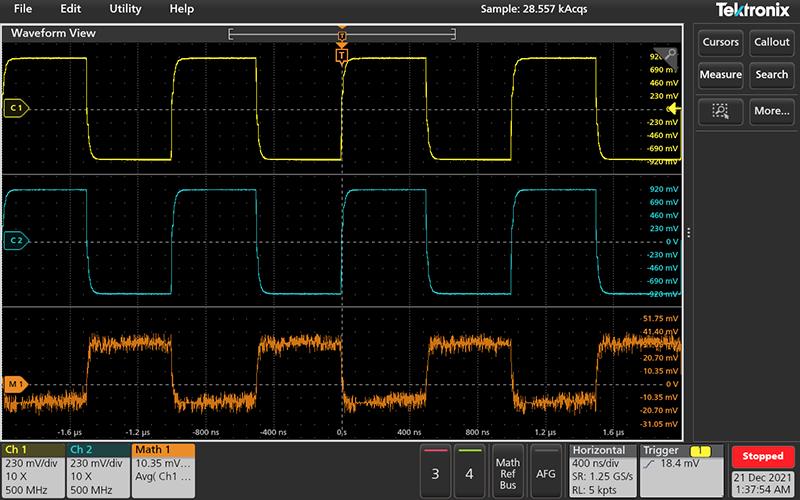800x500 pixels.
Task: Select the M1 math waveform handle
Action: click(x=16, y=384)
